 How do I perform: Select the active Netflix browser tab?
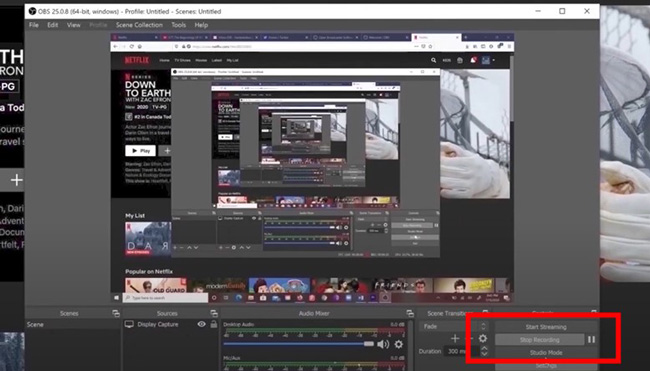pos(437,37)
